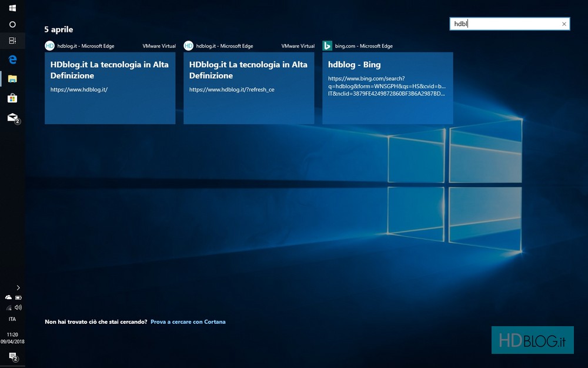Open the Action Center notifications icon

[13, 357]
